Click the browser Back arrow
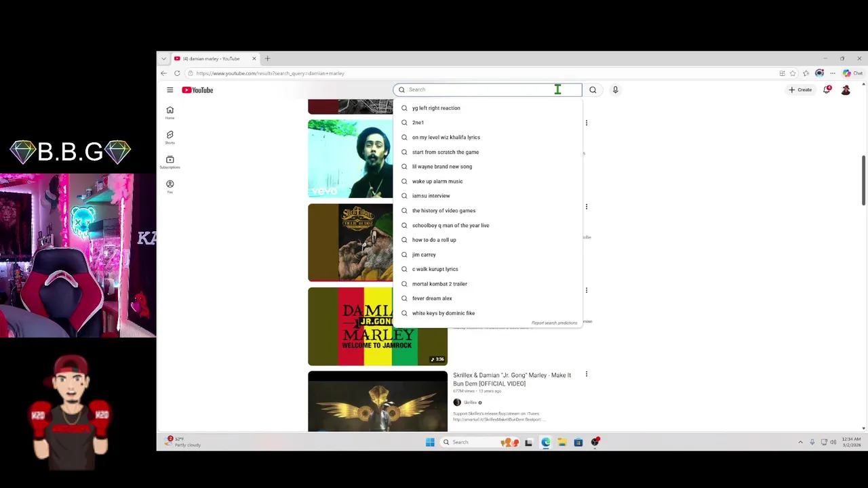The width and height of the screenshot is (868, 488). pos(163,73)
